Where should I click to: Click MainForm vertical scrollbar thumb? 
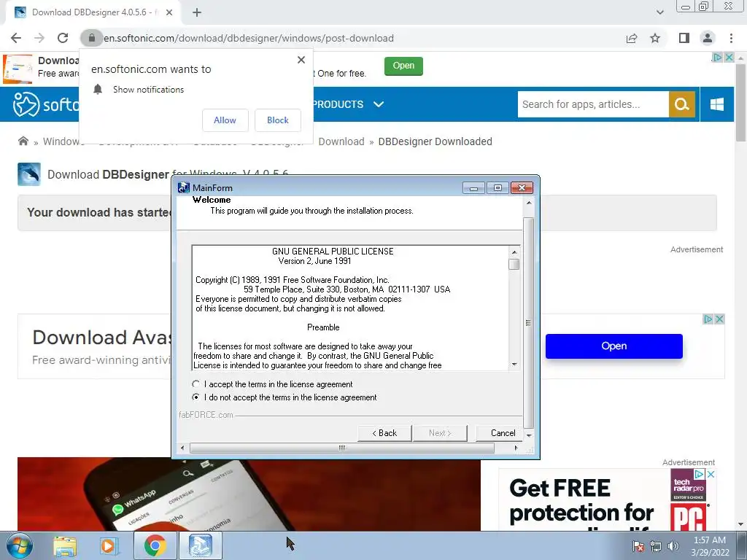point(528,323)
